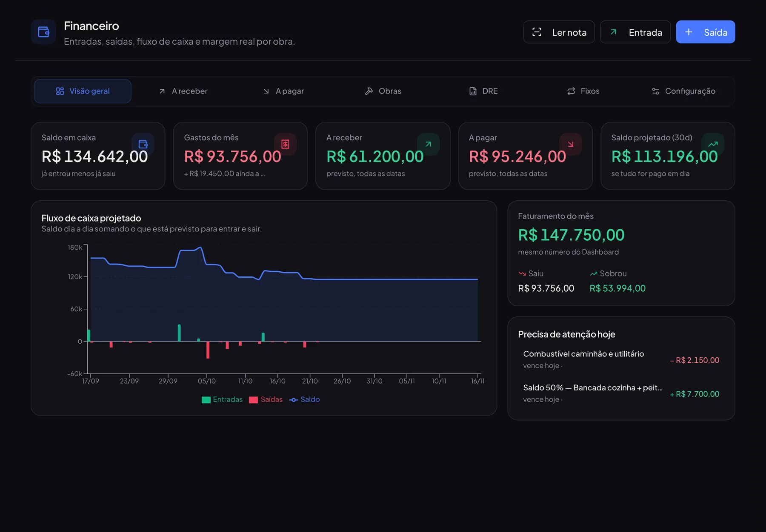Click the R$ 95.246,00 A pagar value
The height and width of the screenshot is (532, 766).
[517, 157]
